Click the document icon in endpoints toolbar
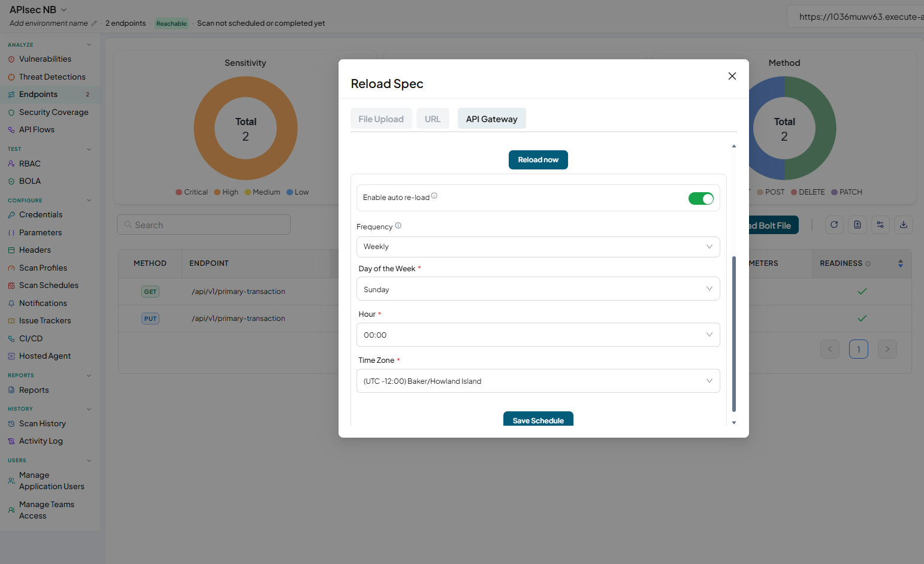This screenshot has width=924, height=564. coord(857,225)
